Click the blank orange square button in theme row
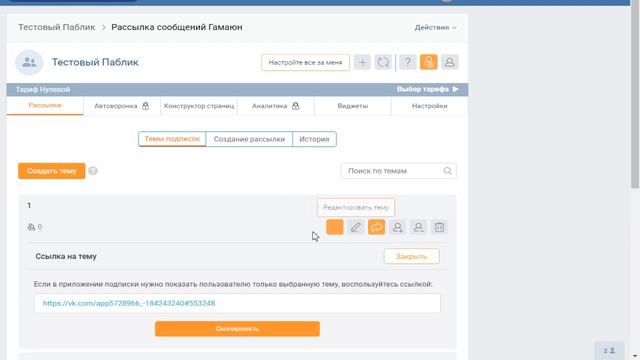The height and width of the screenshot is (360, 640). 335,227
